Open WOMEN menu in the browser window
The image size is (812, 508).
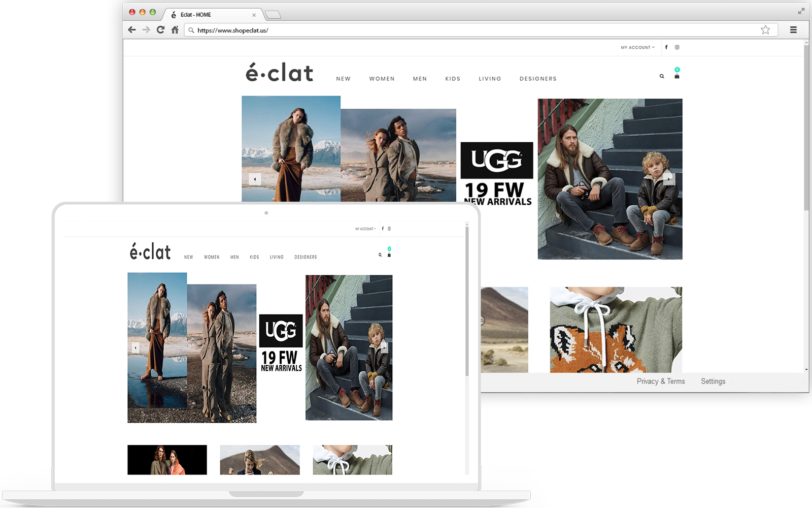click(x=382, y=79)
